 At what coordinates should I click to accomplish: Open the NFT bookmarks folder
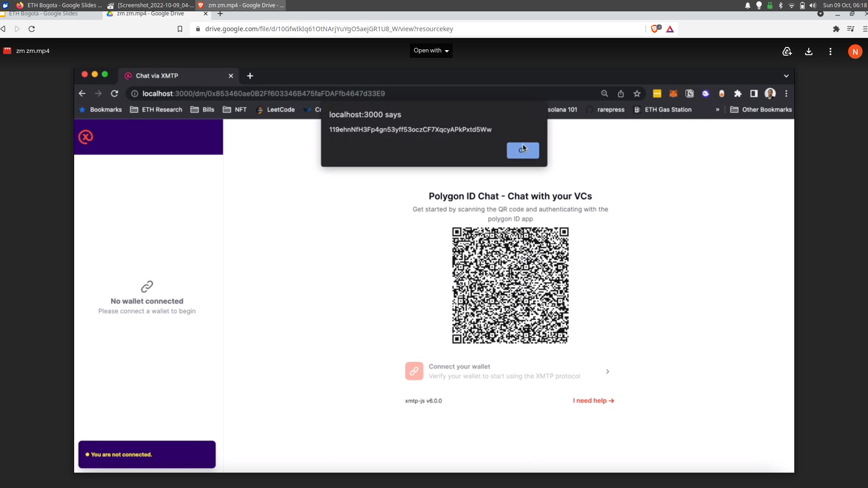(x=235, y=110)
